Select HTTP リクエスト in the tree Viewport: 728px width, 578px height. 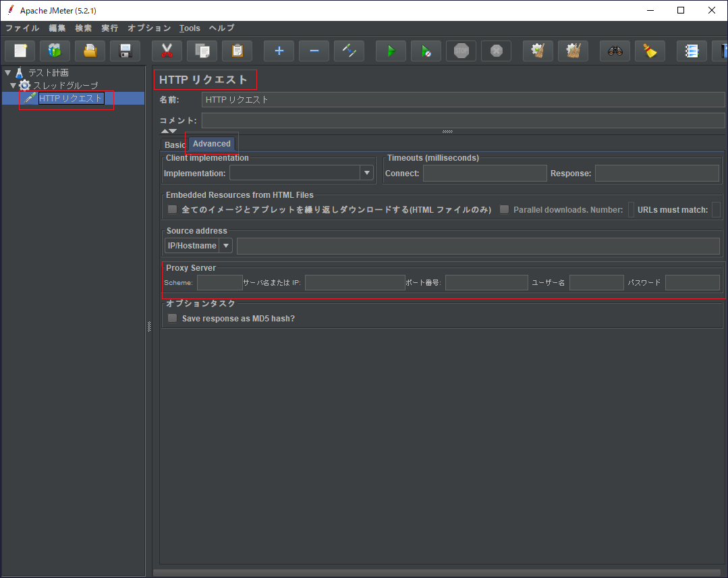click(x=69, y=98)
